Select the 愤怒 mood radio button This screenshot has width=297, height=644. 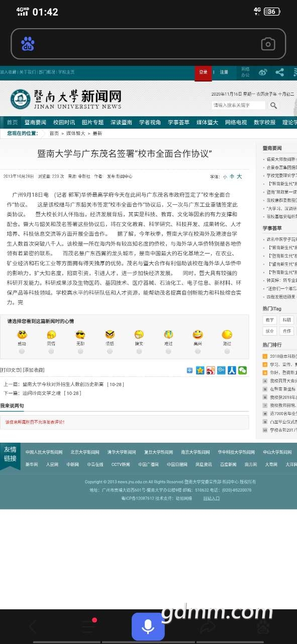tap(110, 351)
